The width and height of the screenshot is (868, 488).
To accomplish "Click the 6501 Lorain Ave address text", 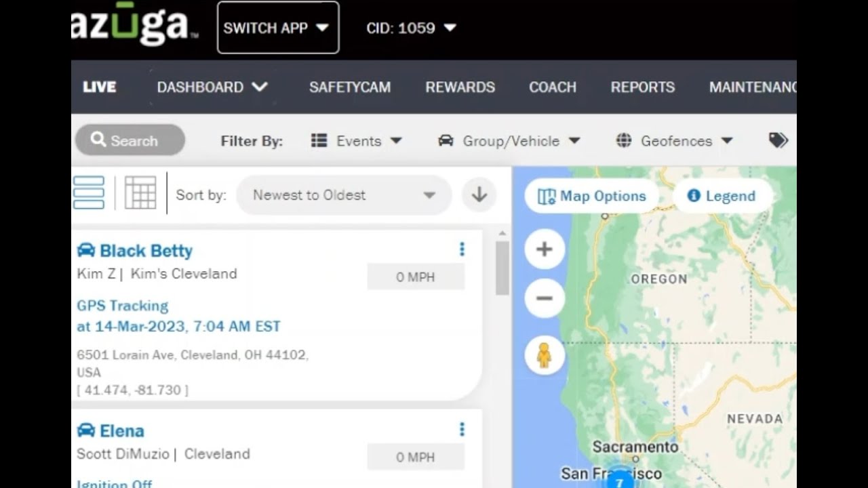I will 193,363.
